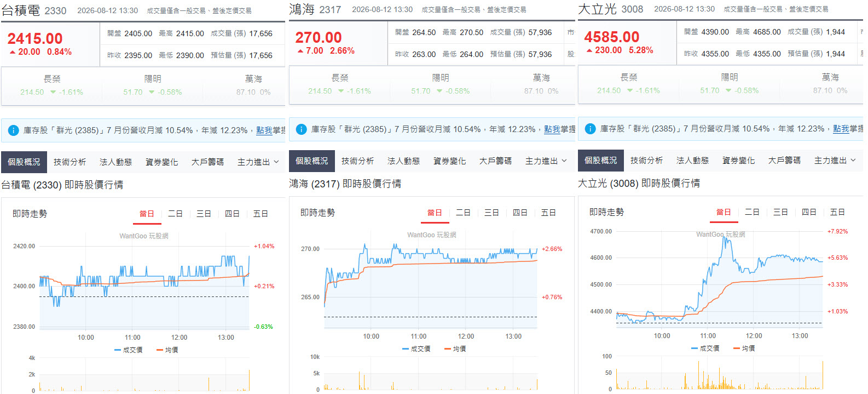Switch 鴻海 chart to 五日 view
Image resolution: width=868 pixels, height=394 pixels.
tap(548, 213)
